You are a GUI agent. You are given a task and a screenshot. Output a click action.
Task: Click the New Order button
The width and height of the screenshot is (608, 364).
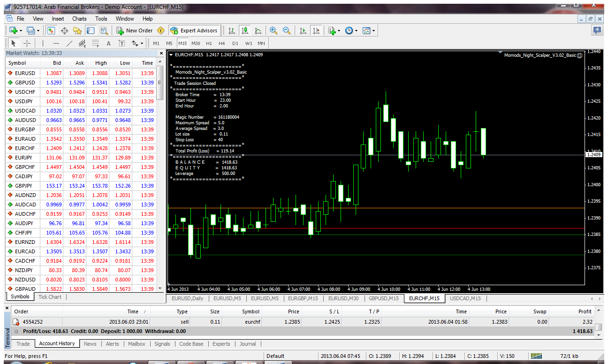coord(135,30)
